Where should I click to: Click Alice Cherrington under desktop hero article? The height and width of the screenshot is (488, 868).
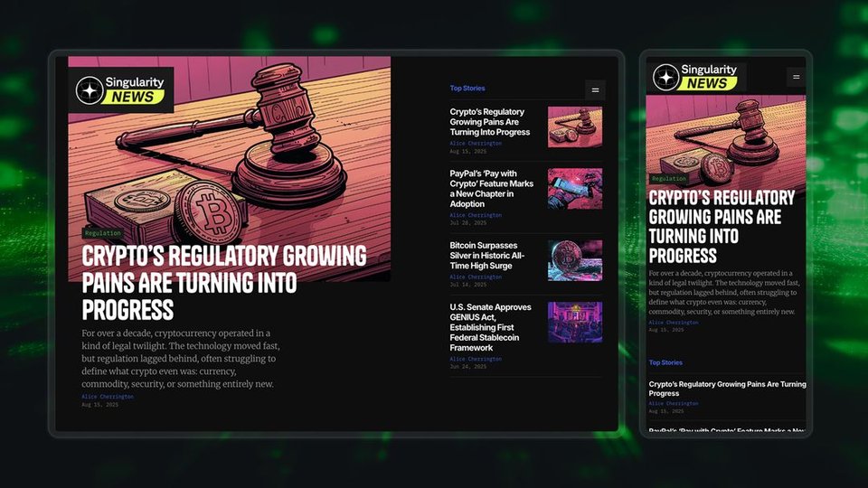click(x=108, y=397)
